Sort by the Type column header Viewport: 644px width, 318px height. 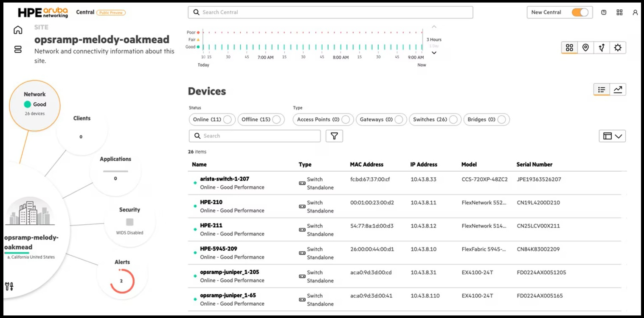305,165
